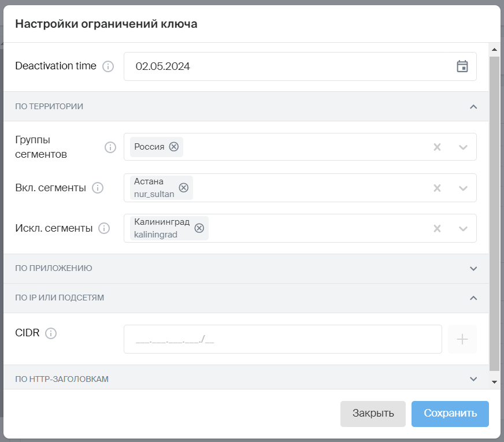Image resolution: width=504 pixels, height=442 pixels.
Task: Click the CIDR label
Action: 27,333
